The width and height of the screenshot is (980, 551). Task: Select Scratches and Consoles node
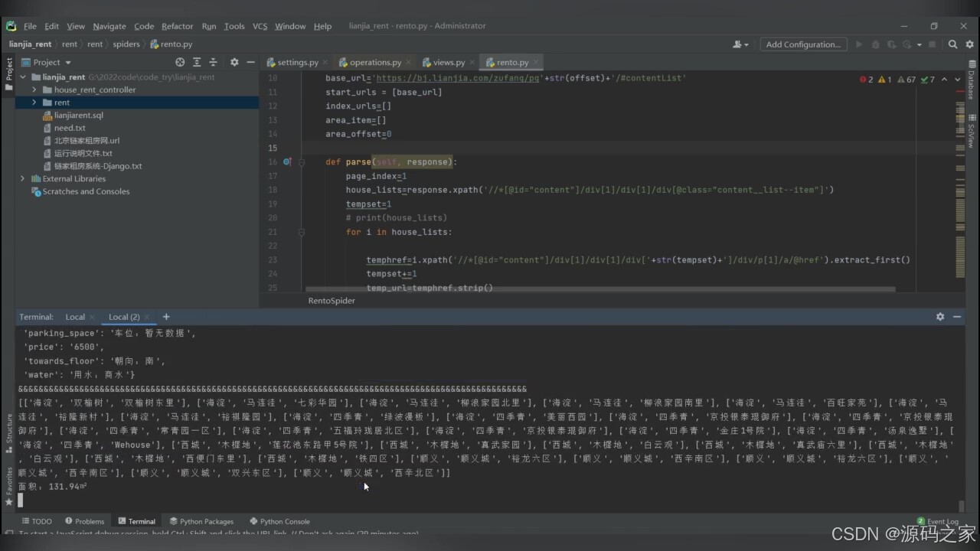tap(86, 191)
